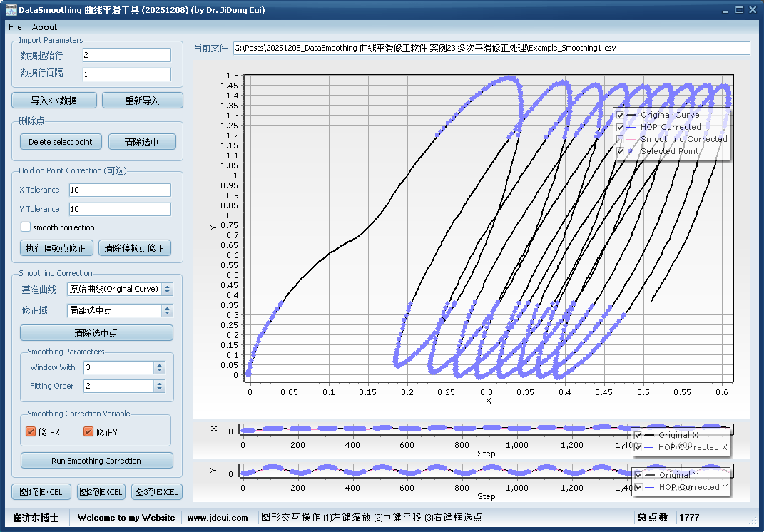Expand the 修正域 dropdown

(120, 310)
